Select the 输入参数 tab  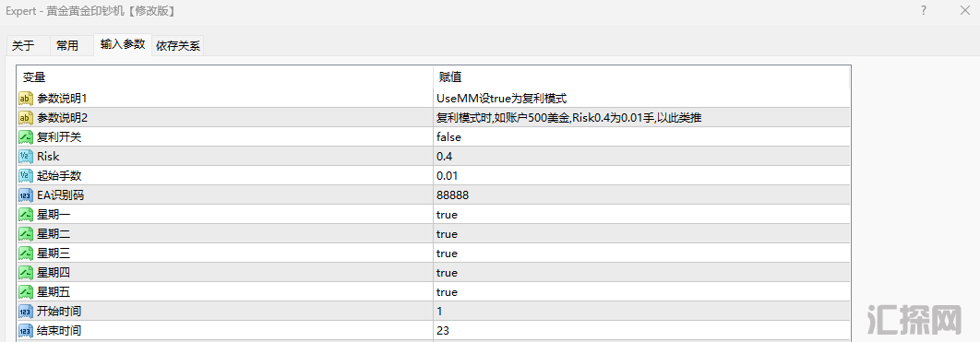123,44
